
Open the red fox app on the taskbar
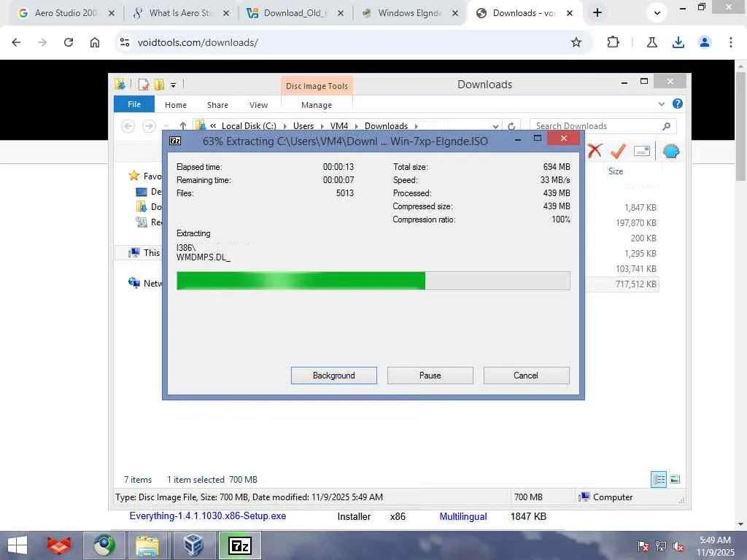pyautogui.click(x=59, y=545)
